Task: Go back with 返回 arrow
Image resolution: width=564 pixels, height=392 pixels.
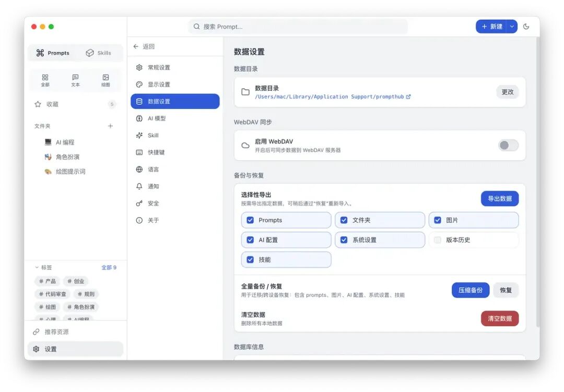Action: pyautogui.click(x=144, y=46)
